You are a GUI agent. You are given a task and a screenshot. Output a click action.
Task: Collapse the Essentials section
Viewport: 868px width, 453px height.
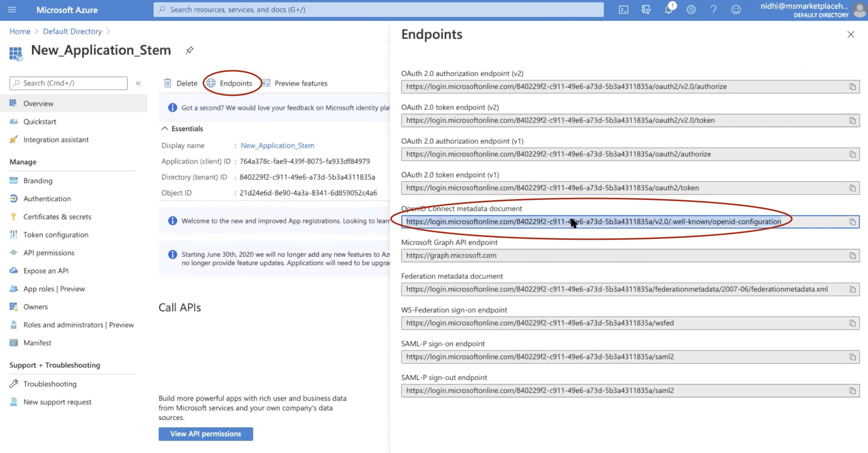pyautogui.click(x=165, y=129)
